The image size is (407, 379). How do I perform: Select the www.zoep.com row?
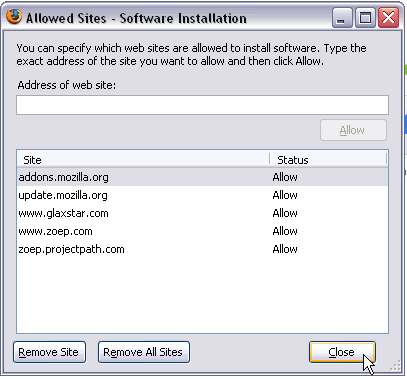point(202,231)
